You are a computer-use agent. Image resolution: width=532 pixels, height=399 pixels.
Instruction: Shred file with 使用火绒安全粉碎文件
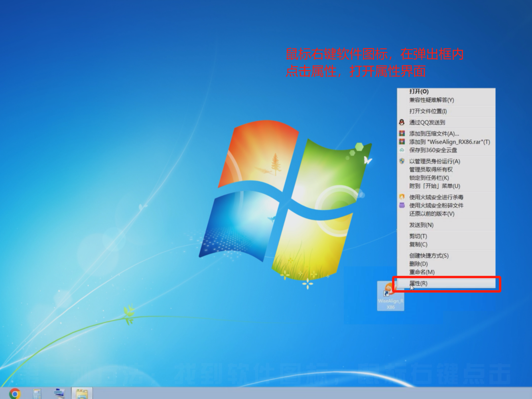tap(436, 206)
